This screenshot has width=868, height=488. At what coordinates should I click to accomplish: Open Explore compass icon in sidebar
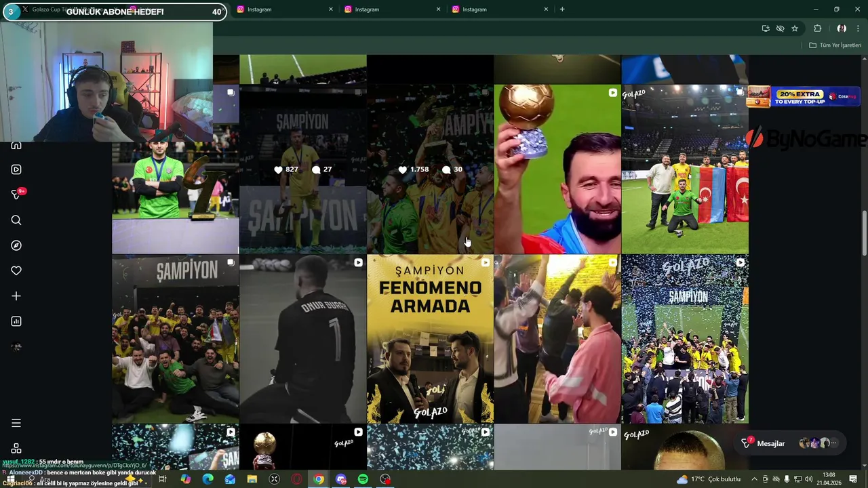tap(16, 245)
